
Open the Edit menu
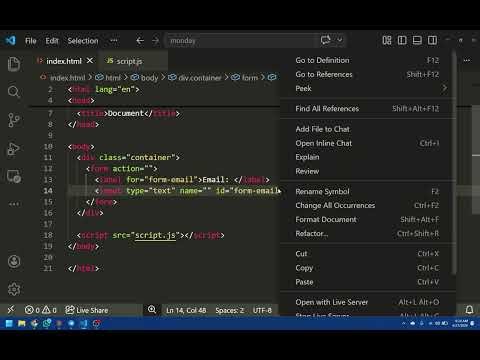(52, 41)
